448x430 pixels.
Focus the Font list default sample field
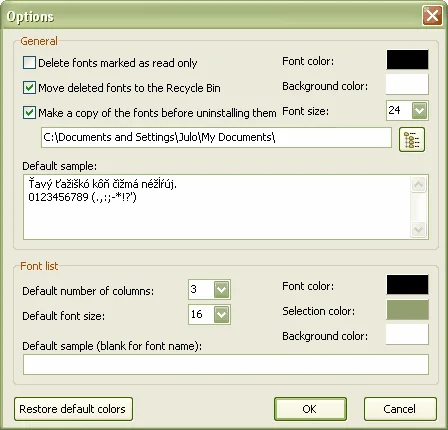pyautogui.click(x=226, y=364)
